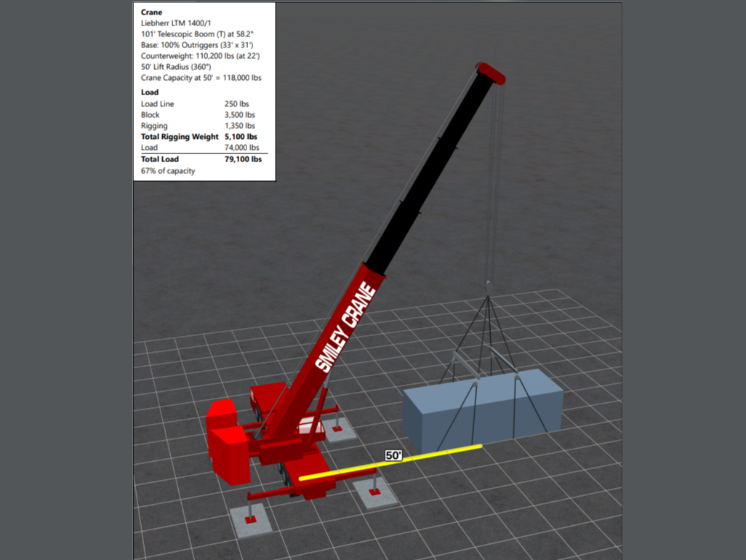Click the 101' Telescopic Boom angle line
This screenshot has width=746, height=560.
click(196, 34)
